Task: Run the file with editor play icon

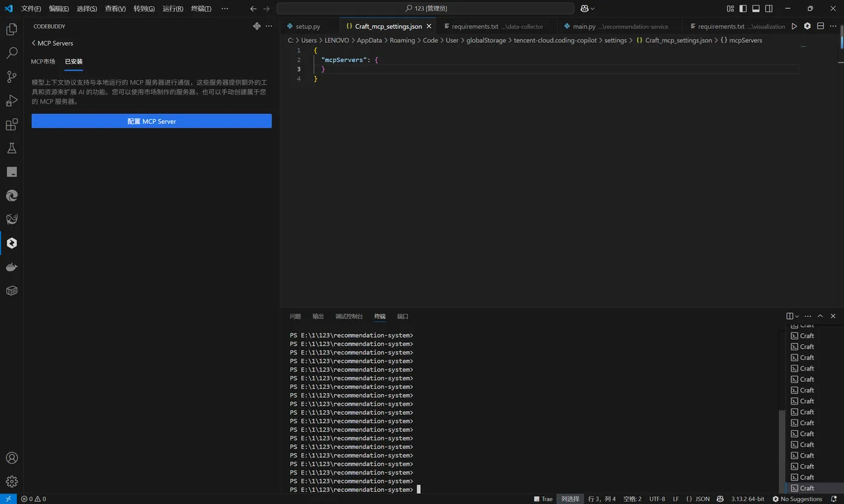Action: (x=794, y=26)
